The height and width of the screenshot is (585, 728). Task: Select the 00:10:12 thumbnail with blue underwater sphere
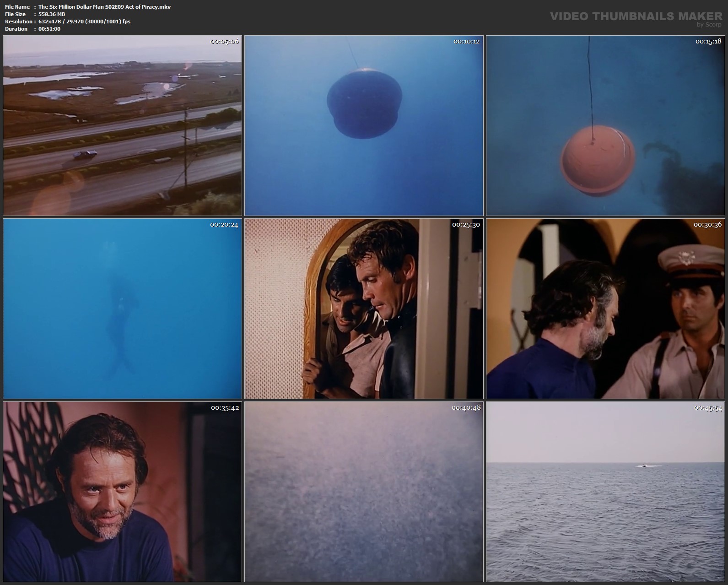pos(364,125)
